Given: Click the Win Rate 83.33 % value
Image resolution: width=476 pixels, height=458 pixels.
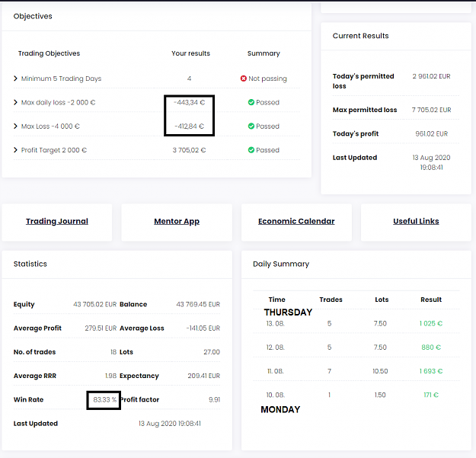Looking at the screenshot, I should pyautogui.click(x=105, y=399).
